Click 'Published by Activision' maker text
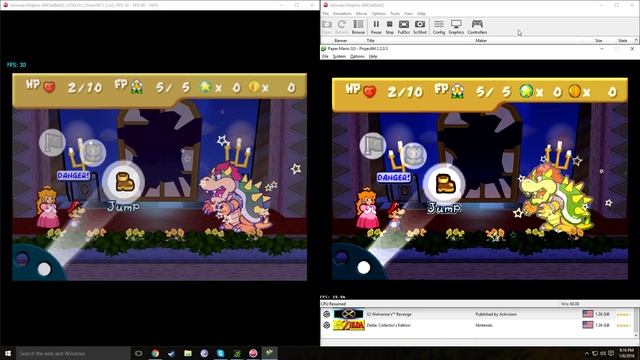 [496, 314]
